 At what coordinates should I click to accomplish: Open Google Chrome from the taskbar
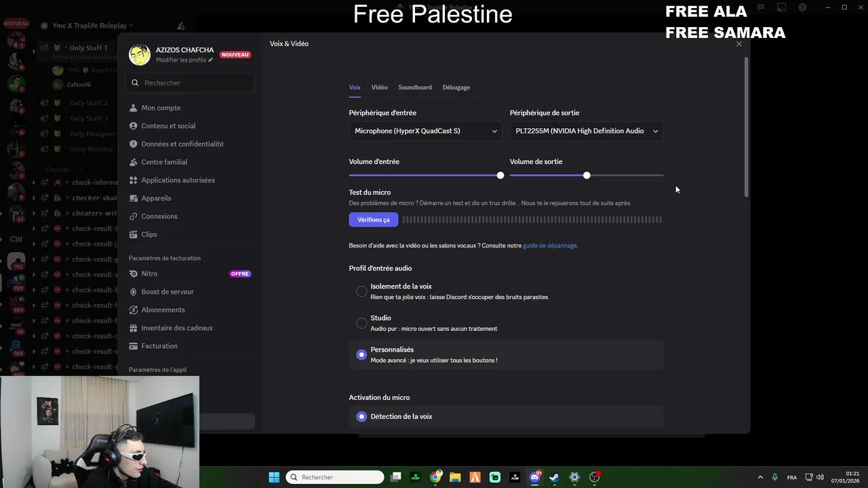click(x=435, y=477)
